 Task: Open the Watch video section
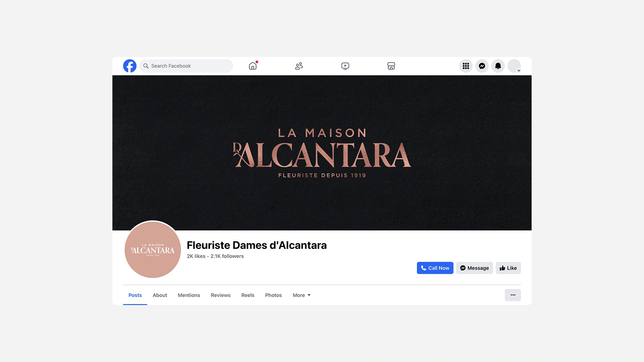[x=345, y=66]
